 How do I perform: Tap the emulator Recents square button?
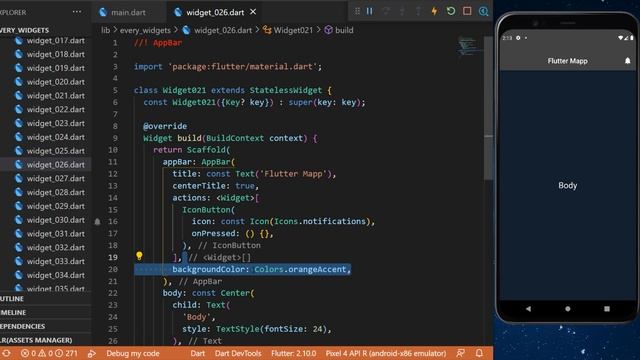click(607, 309)
